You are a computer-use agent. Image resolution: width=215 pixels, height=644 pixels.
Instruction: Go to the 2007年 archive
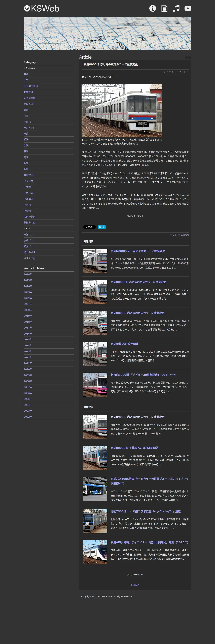pyautogui.click(x=28, y=387)
